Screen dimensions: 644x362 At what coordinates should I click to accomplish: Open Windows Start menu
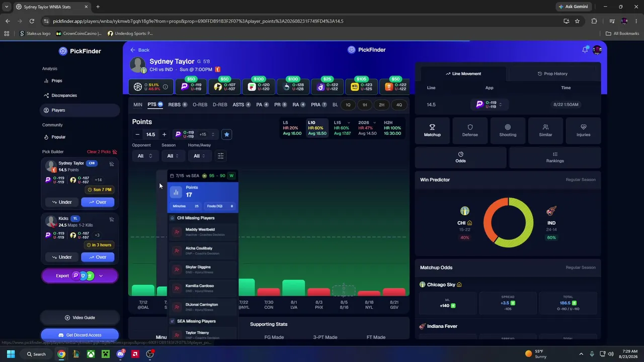click(x=11, y=354)
